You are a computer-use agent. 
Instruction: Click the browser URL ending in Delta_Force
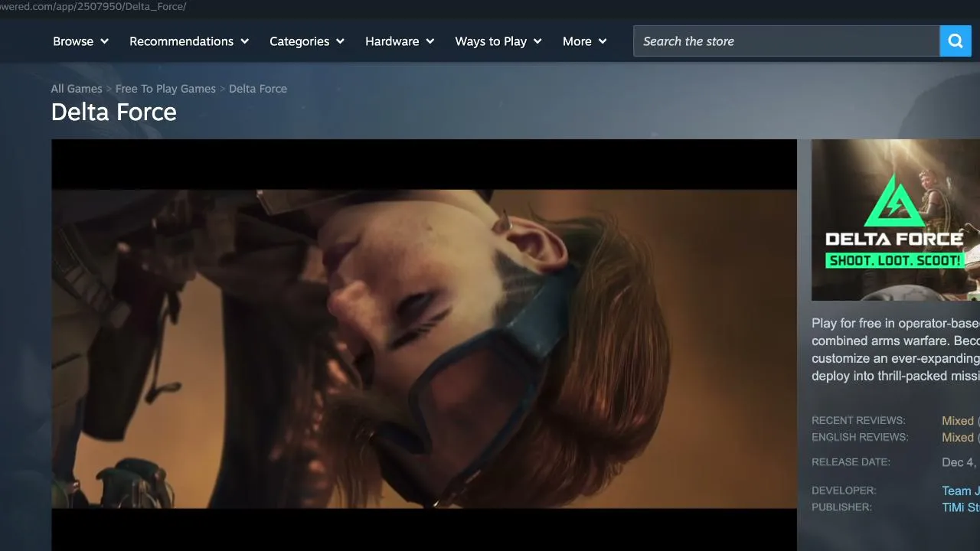click(x=93, y=6)
